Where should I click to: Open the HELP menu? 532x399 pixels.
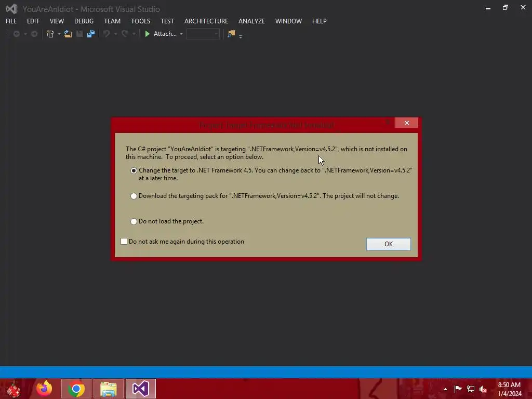(x=320, y=21)
